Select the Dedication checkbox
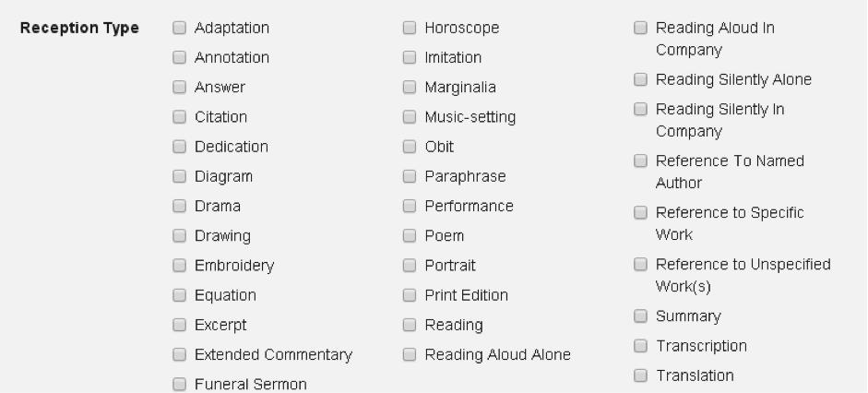The height and width of the screenshot is (393, 868). point(179,147)
